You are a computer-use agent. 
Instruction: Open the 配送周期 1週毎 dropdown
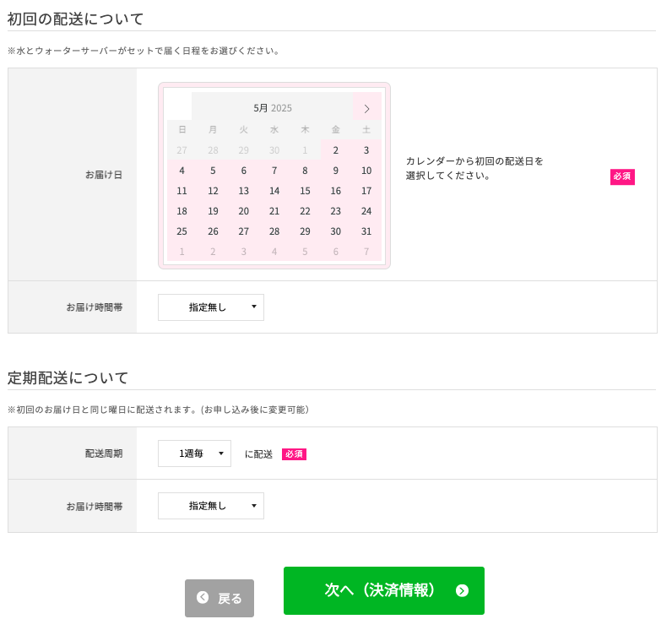tap(194, 453)
